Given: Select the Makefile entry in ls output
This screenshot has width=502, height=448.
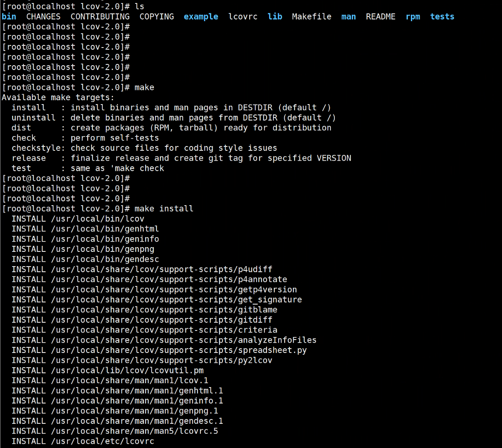Looking at the screenshot, I should click(x=311, y=17).
